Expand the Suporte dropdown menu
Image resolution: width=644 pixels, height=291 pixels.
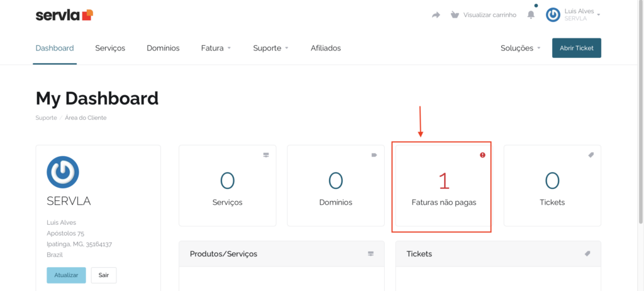(270, 48)
